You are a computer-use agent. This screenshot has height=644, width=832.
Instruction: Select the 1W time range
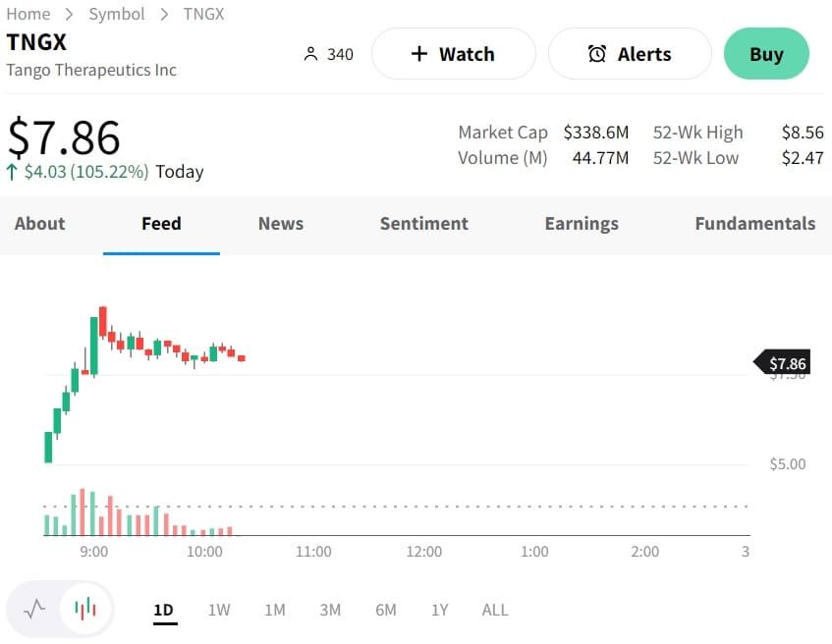click(x=219, y=610)
